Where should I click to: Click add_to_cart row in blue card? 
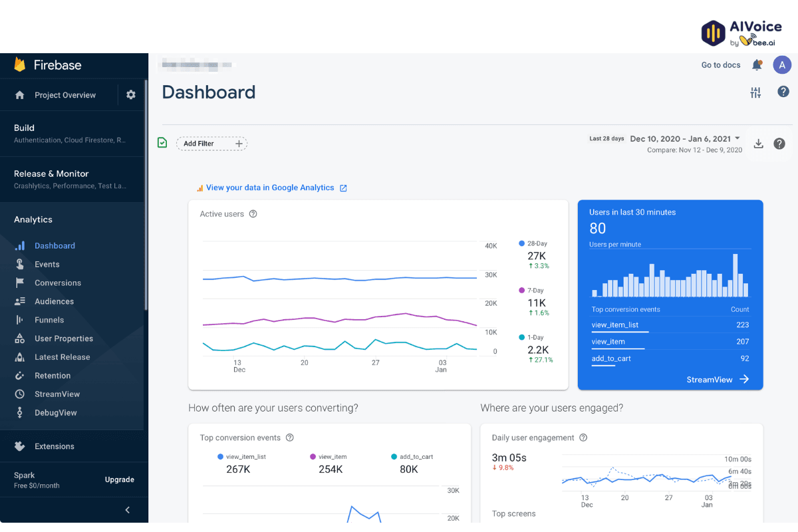(670, 358)
